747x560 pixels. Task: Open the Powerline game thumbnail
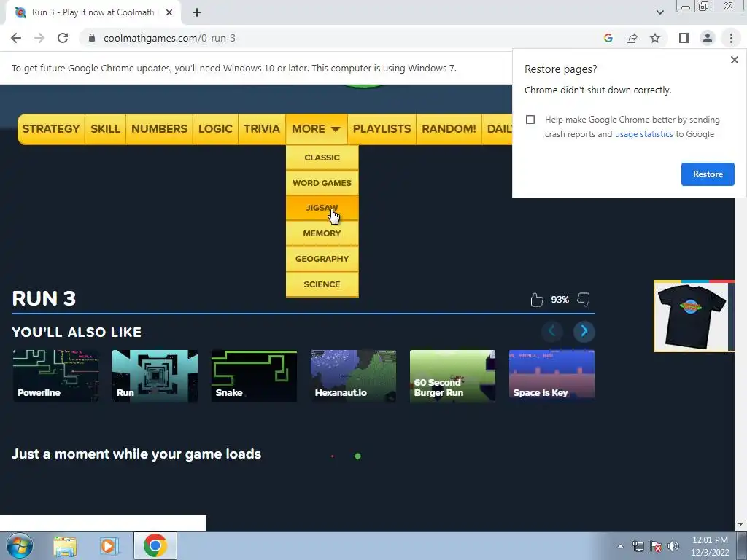click(x=55, y=376)
